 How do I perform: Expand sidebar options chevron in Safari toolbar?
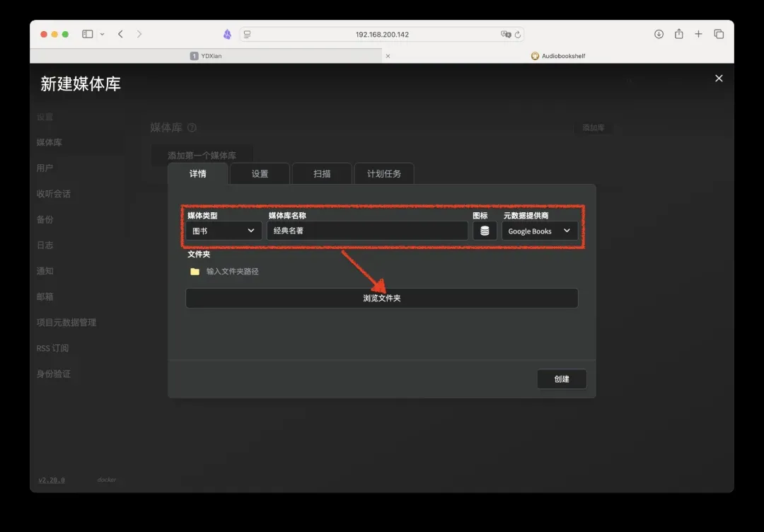click(103, 34)
